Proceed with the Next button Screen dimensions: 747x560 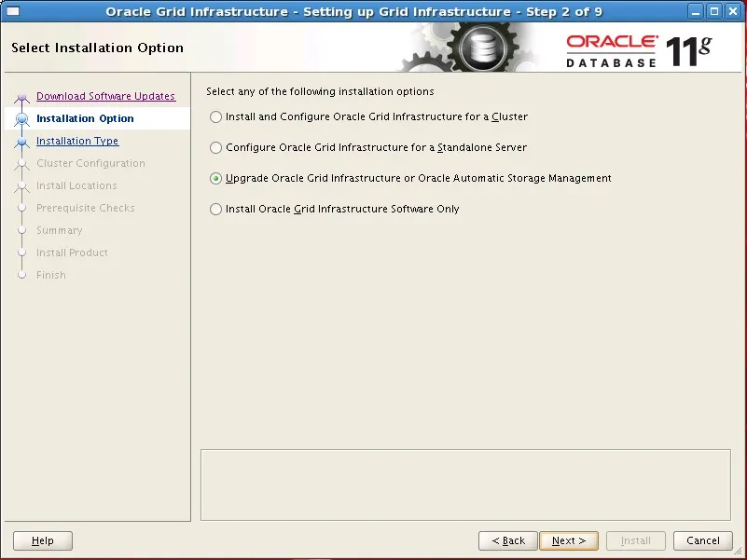tap(569, 541)
